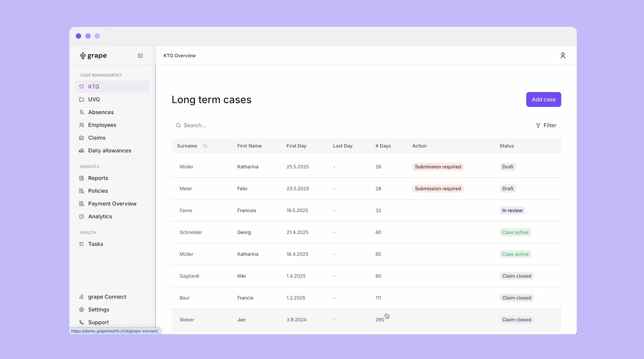Open Settings page

112,309
